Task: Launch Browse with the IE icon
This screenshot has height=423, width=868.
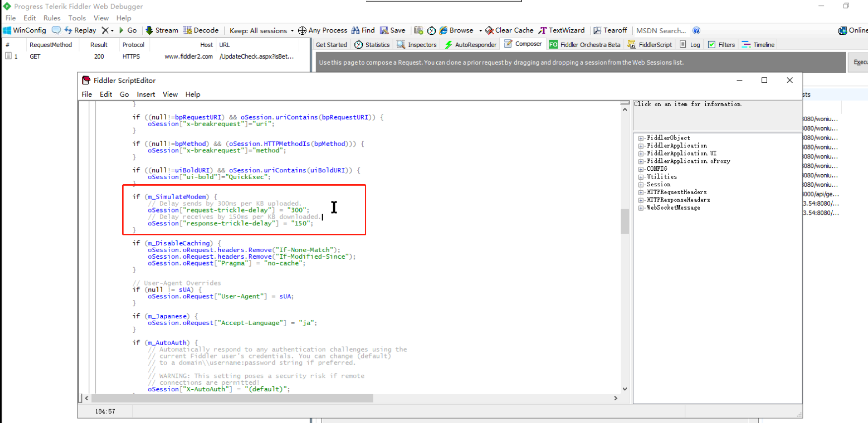Action: pos(456,30)
